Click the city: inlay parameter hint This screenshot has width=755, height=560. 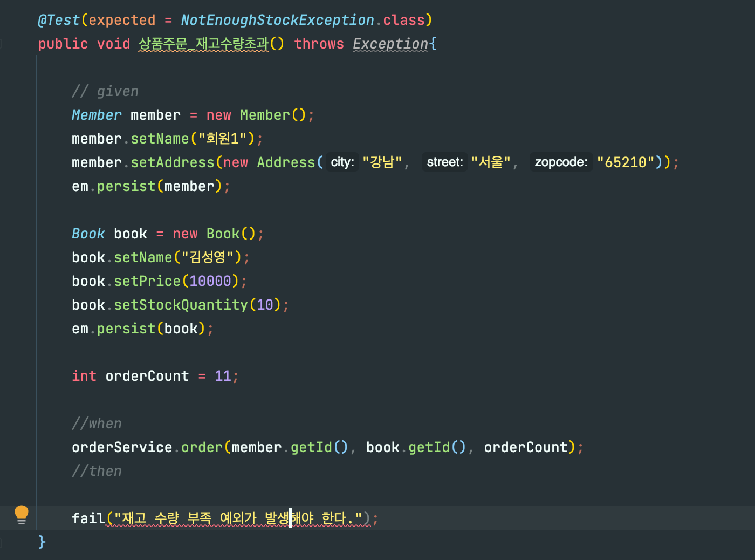click(x=341, y=162)
